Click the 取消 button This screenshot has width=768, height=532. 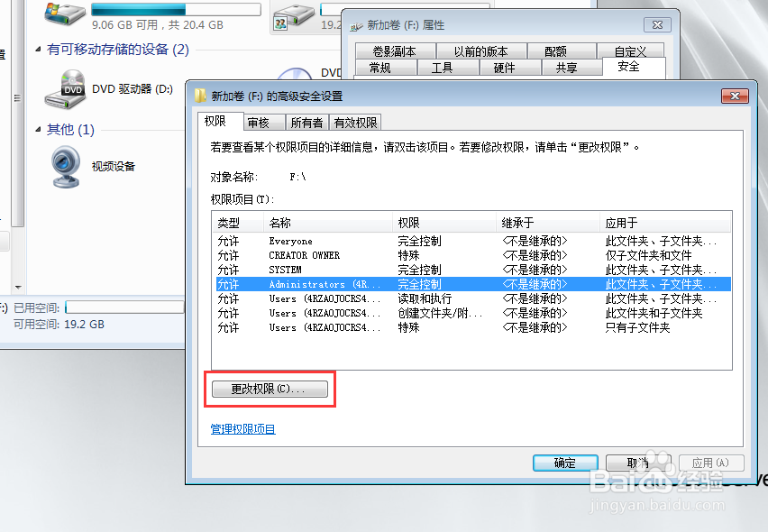[638, 463]
